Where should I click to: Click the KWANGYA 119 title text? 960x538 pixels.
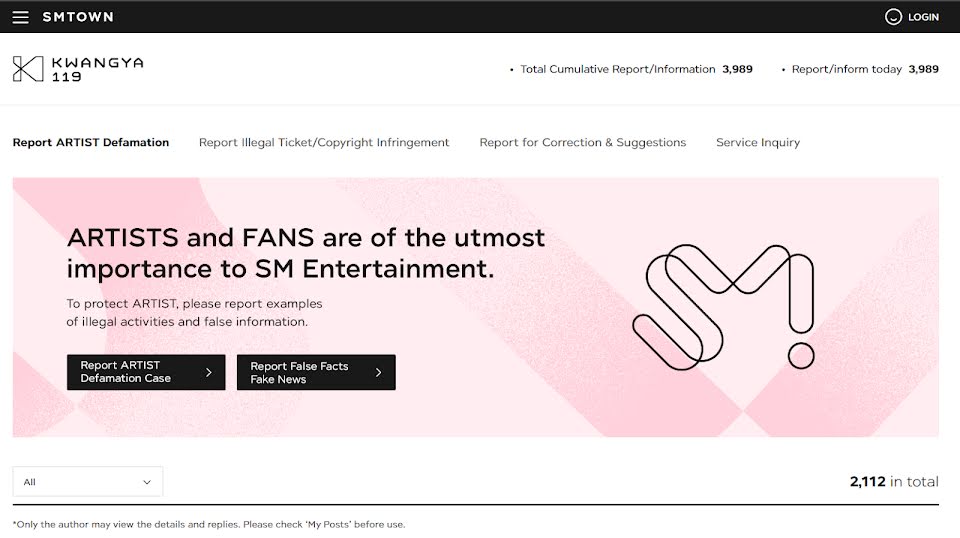pyautogui.click(x=97, y=69)
